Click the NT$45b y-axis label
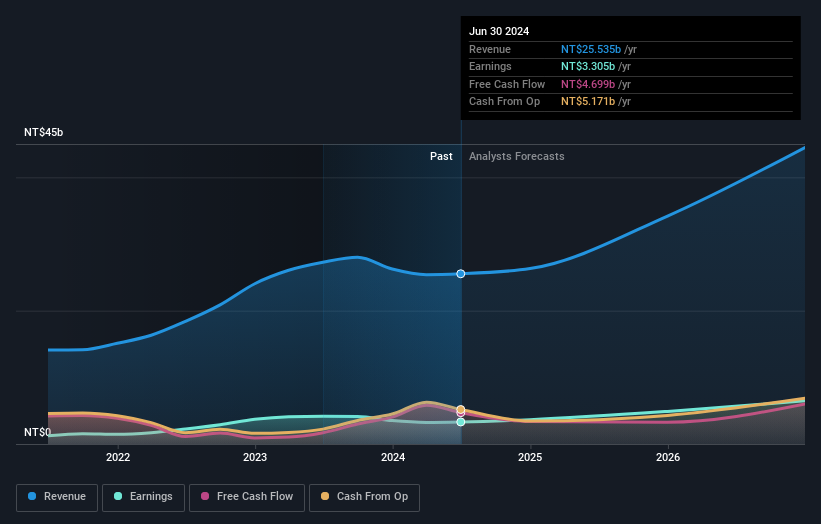The image size is (821, 524). [x=43, y=132]
